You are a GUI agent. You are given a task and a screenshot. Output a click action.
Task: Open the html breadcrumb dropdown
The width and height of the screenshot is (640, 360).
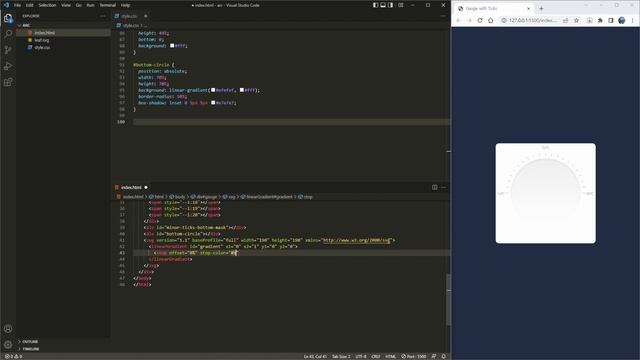click(156, 197)
